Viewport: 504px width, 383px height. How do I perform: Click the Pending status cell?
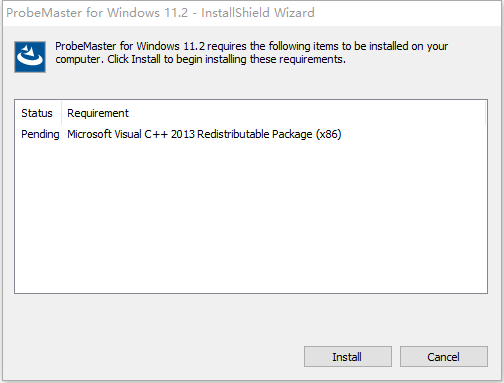[x=40, y=134]
